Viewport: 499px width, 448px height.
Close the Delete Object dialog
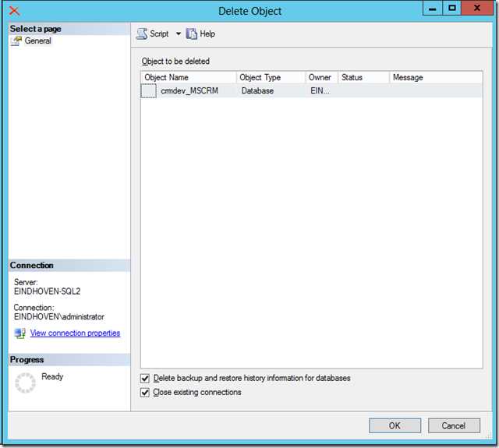[477, 8]
